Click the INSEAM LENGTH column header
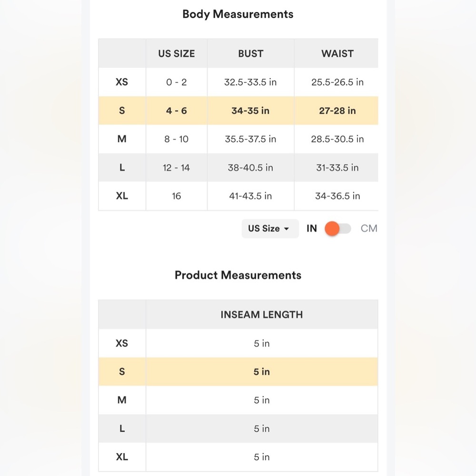Screen dimensions: 476x476 (261, 315)
